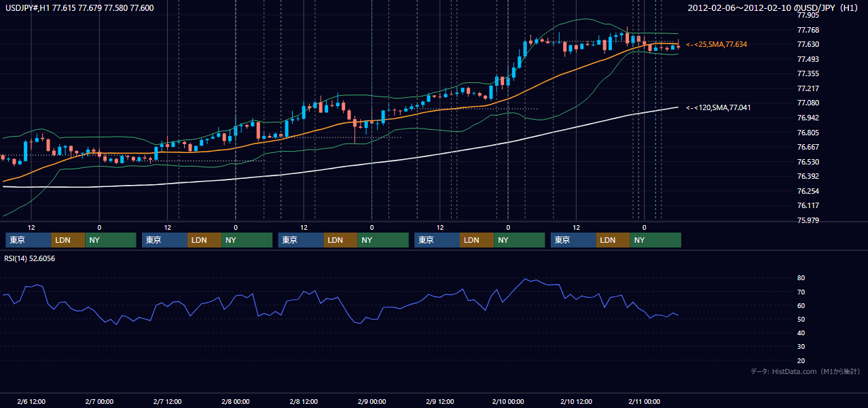Screen dimensions: 868x408
Task: Select the rightmost LDN session block
Action: tap(613, 240)
